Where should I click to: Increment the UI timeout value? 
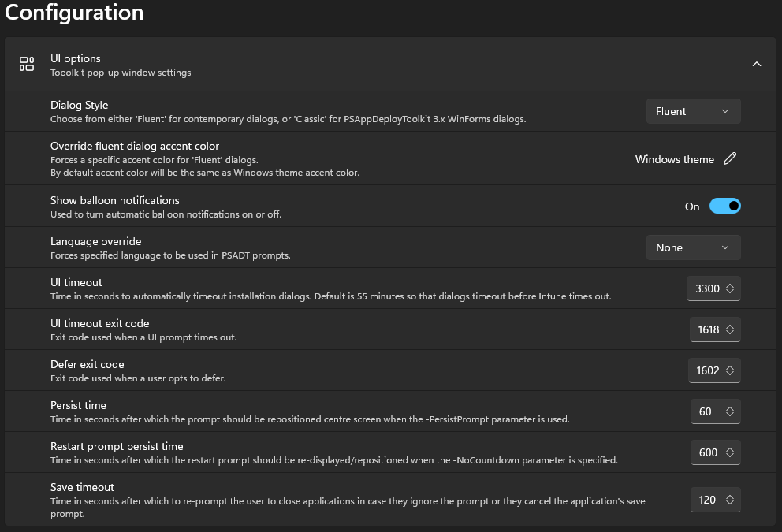pyautogui.click(x=732, y=285)
